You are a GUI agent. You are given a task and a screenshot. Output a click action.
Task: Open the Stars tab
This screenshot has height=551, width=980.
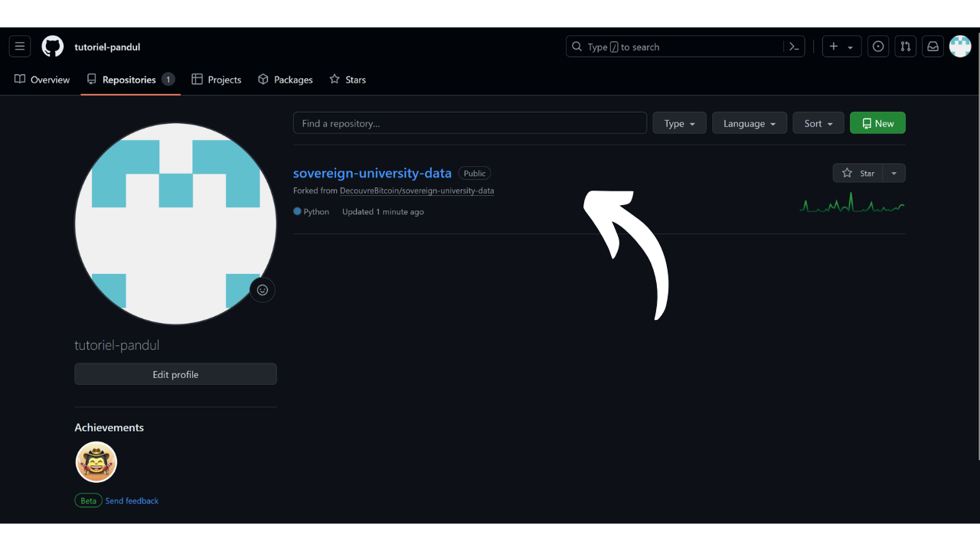coord(348,80)
